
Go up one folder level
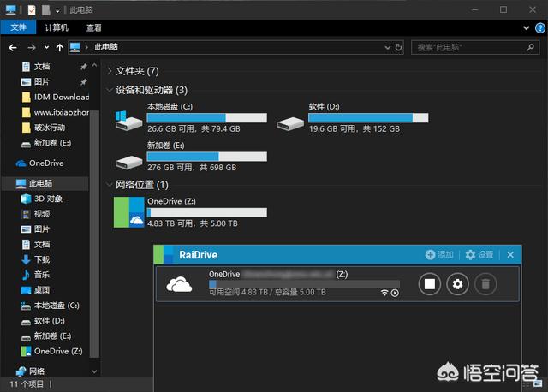coord(60,48)
